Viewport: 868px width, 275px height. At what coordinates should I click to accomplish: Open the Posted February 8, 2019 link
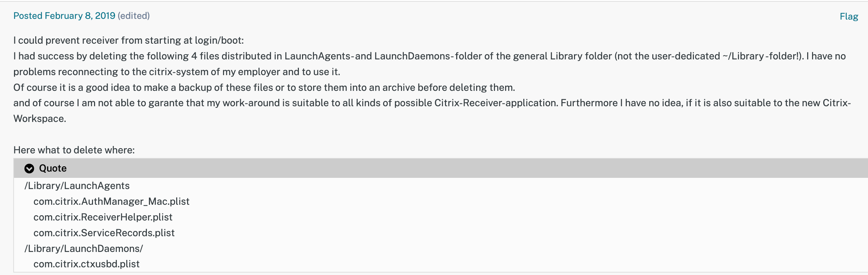click(64, 16)
